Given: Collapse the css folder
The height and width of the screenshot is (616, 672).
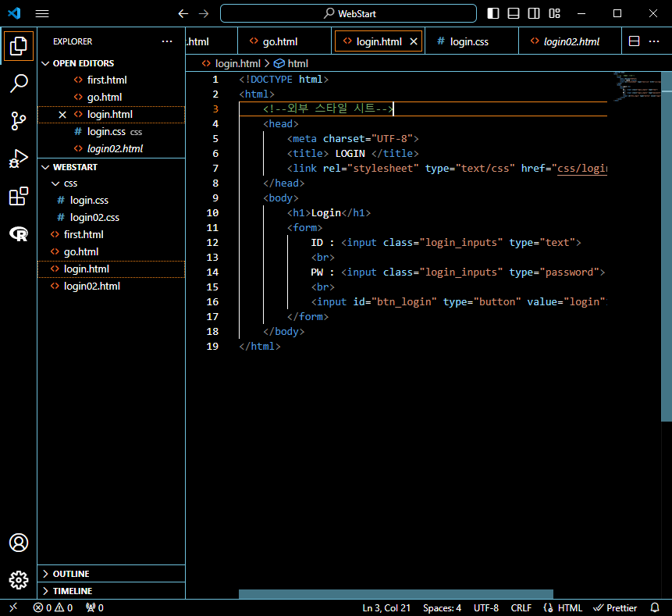Looking at the screenshot, I should (x=112, y=183).
